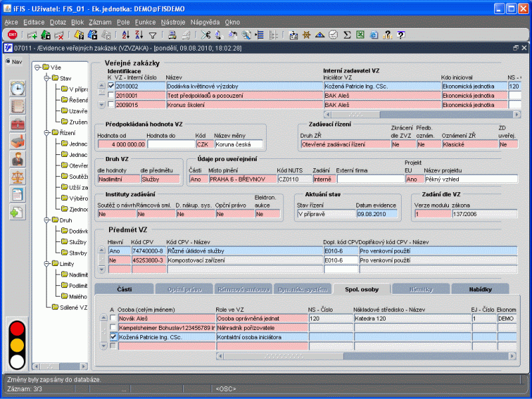Viewport: 532px width, 399px height.
Task: Toggle checkbox for record 2009015
Action: (111, 104)
